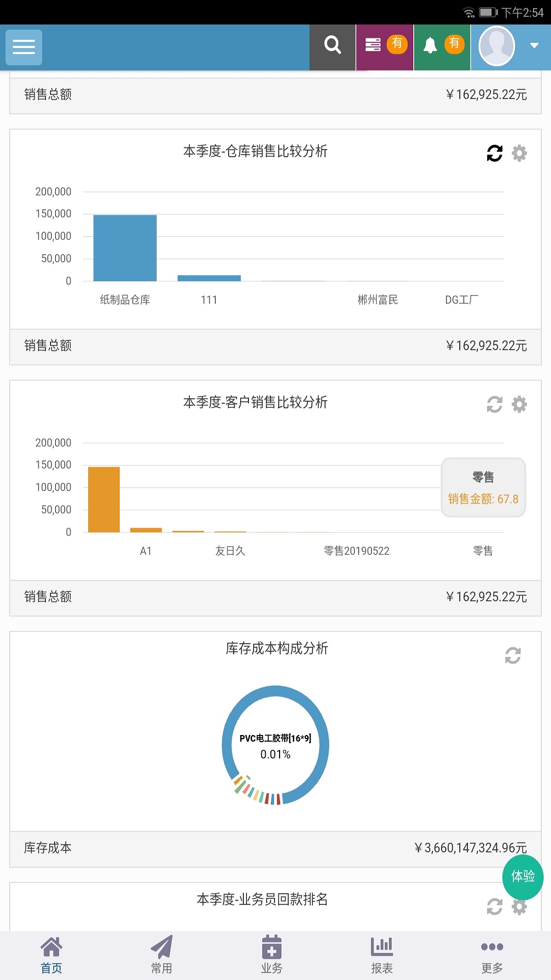
Task: Tap the 本季度-客户销售比较分析 title
Action: 255,402
